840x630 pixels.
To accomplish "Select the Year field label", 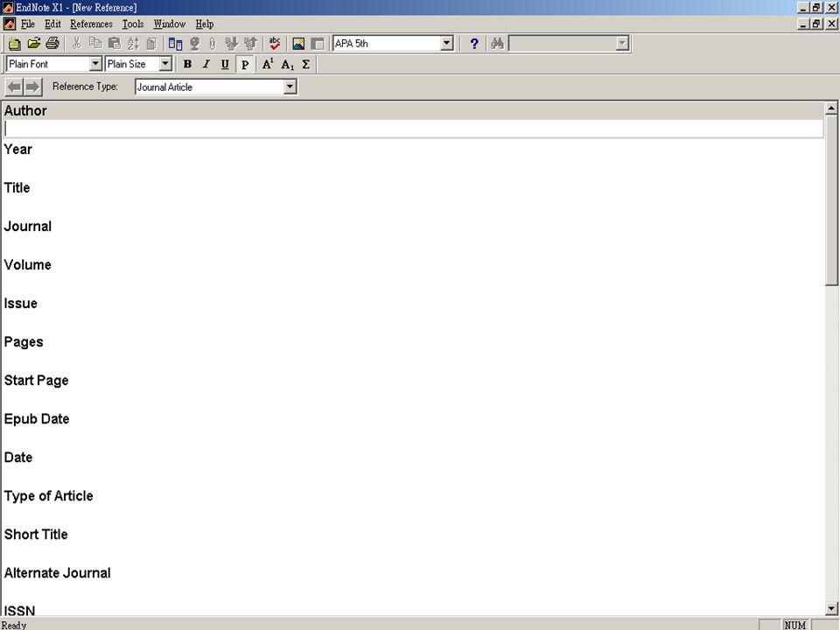I will (18, 150).
